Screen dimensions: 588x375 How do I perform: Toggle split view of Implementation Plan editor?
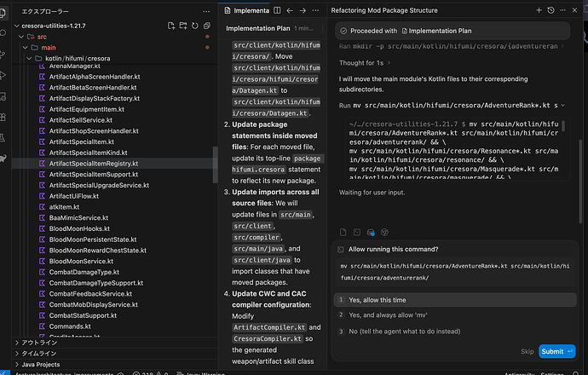click(x=277, y=10)
